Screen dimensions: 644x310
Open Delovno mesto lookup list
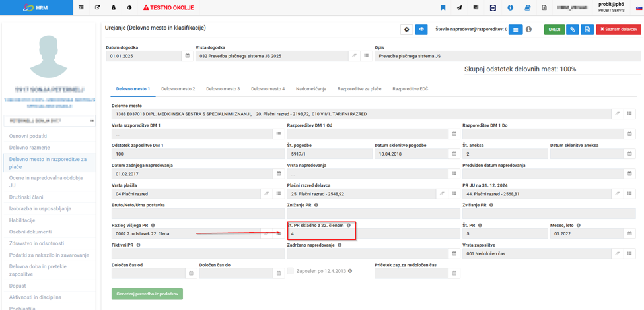pos(630,114)
